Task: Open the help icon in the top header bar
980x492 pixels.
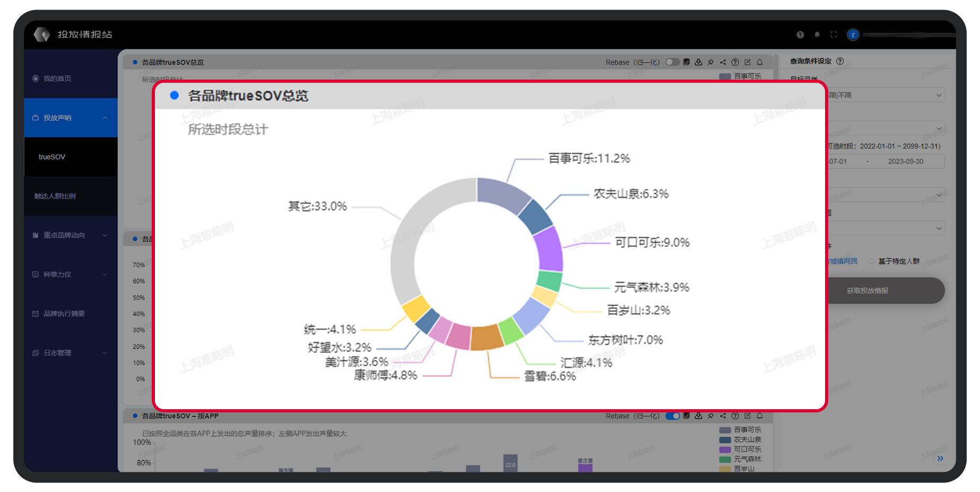Action: click(800, 34)
